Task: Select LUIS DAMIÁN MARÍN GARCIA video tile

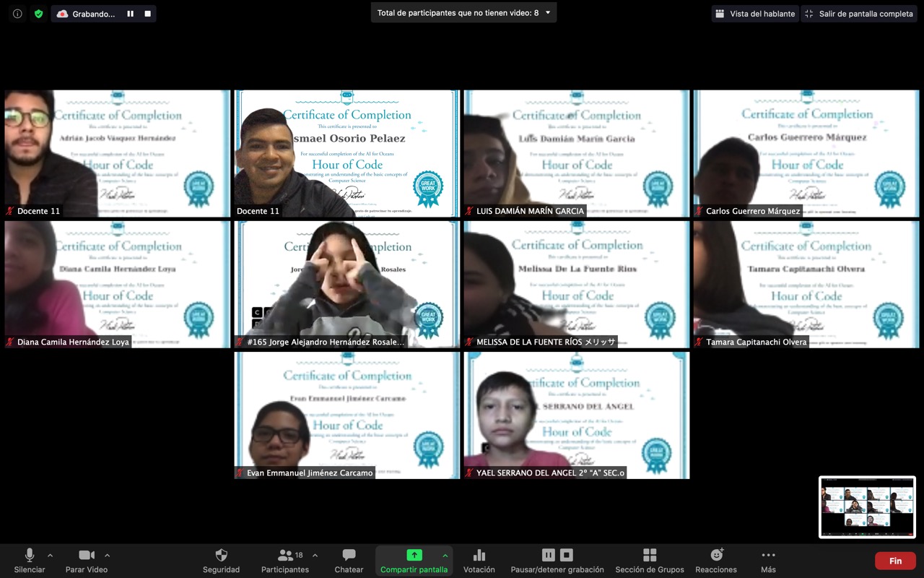Action: [576, 153]
